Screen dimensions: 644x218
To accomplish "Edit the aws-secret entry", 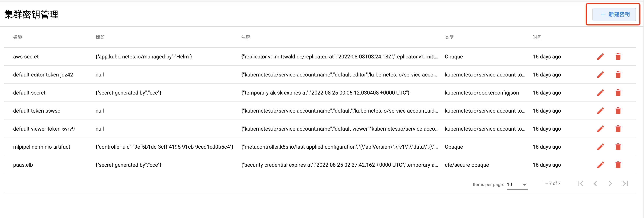I will pos(601,57).
